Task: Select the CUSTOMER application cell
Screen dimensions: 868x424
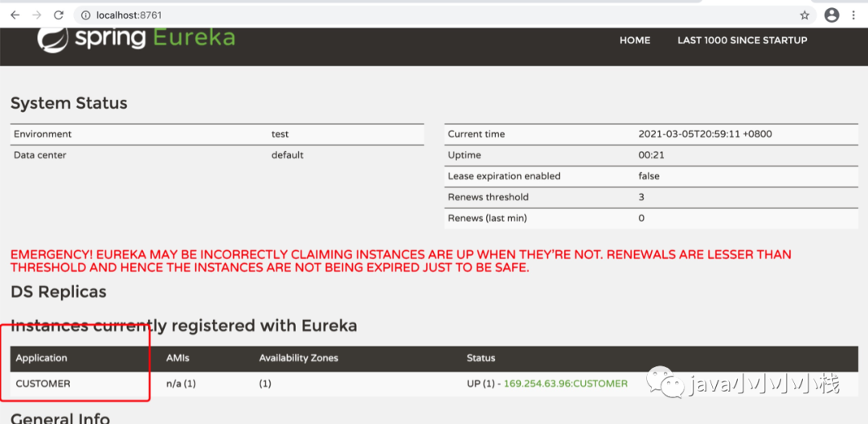Action: pyautogui.click(x=43, y=384)
